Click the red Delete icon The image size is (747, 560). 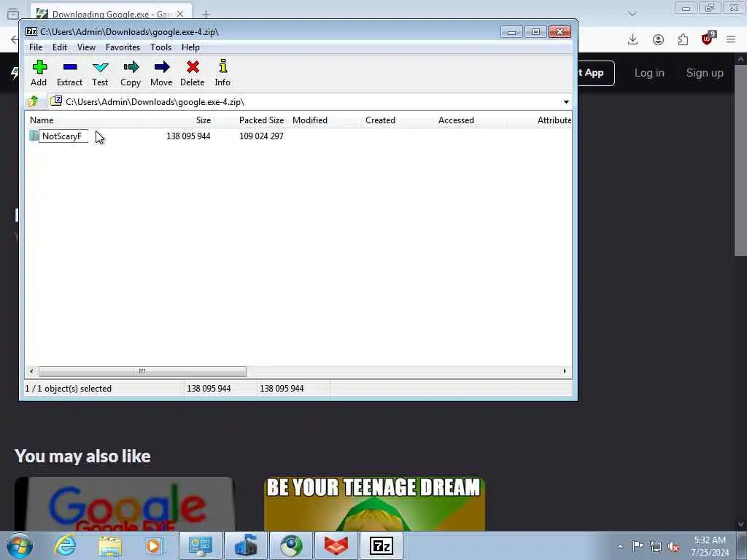pos(193,72)
